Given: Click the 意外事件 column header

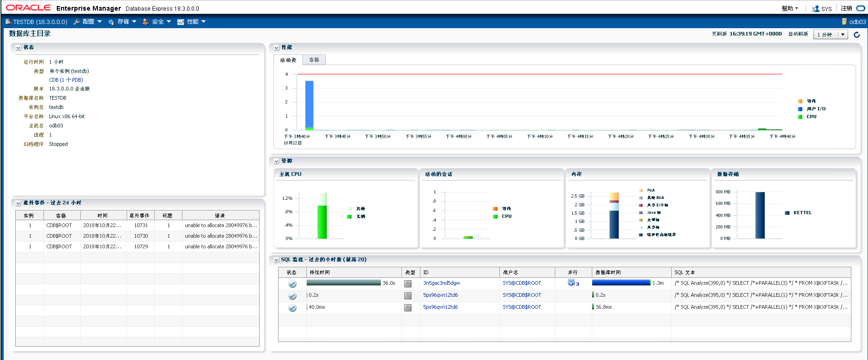Looking at the screenshot, I should 140,216.
